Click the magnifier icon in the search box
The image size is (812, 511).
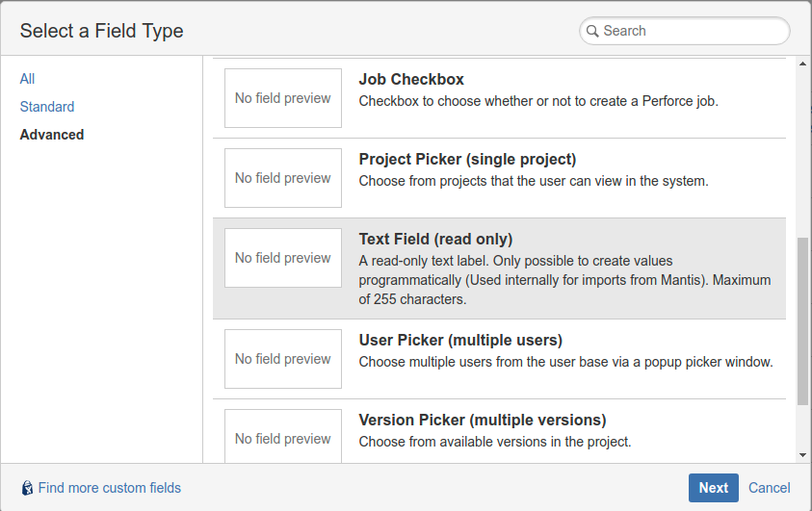click(591, 31)
